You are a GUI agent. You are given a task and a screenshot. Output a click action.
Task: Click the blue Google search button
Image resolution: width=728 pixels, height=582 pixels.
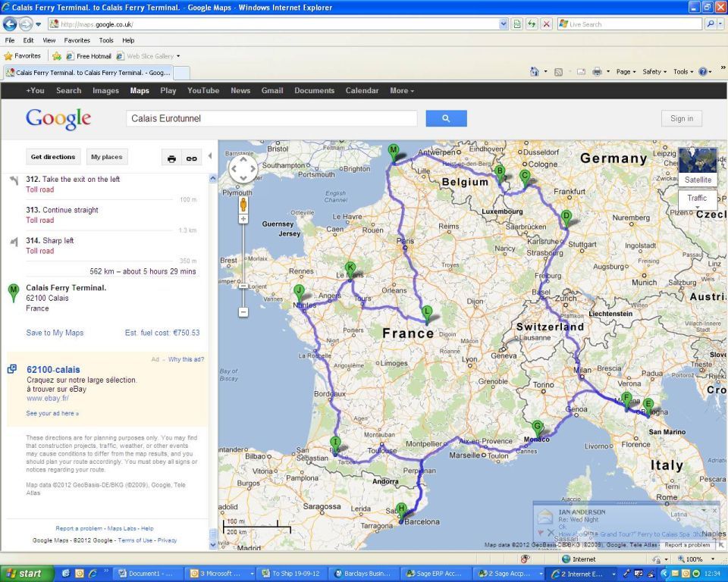(446, 118)
